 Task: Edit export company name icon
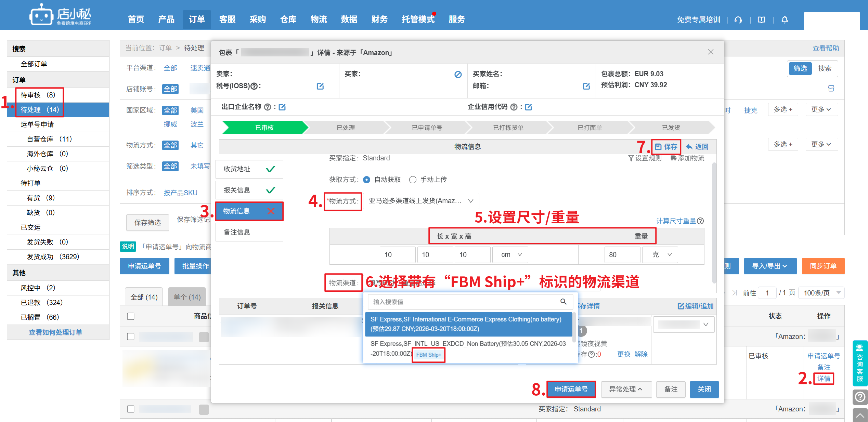[x=282, y=107]
